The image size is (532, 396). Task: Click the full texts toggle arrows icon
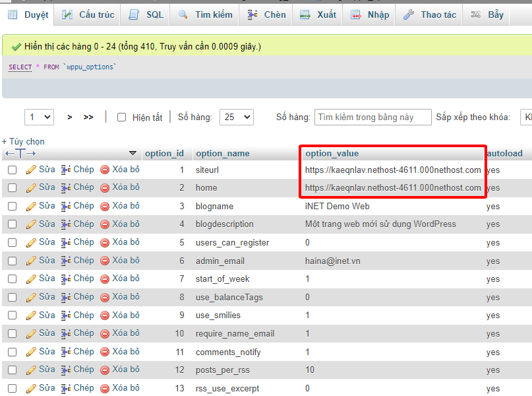tap(20, 154)
